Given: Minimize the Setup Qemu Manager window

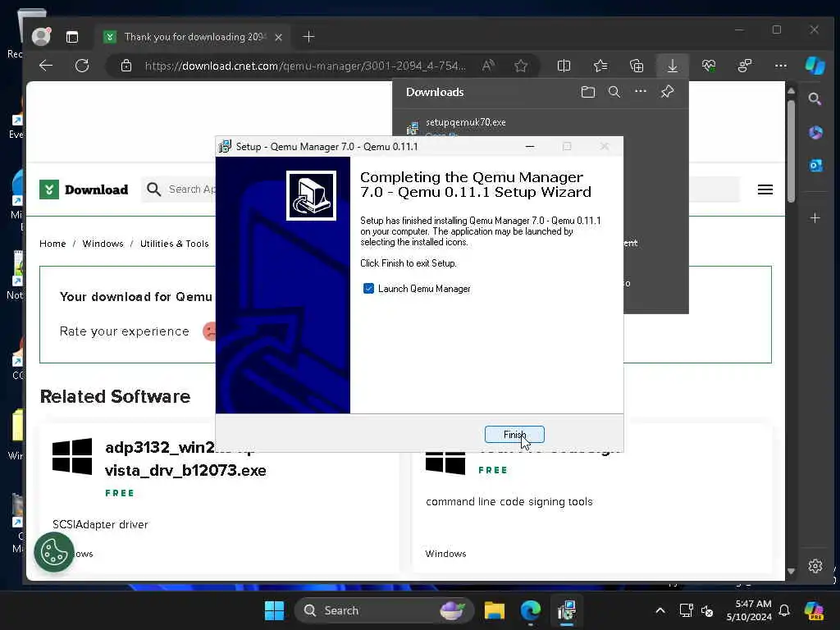Looking at the screenshot, I should pos(530,146).
